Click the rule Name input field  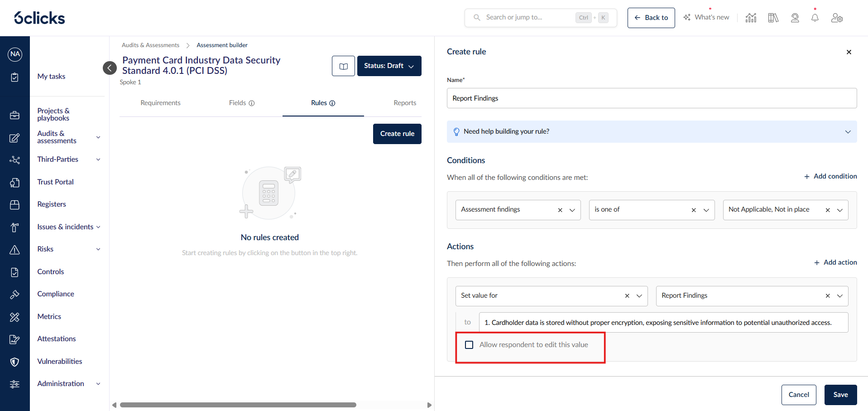pyautogui.click(x=652, y=98)
